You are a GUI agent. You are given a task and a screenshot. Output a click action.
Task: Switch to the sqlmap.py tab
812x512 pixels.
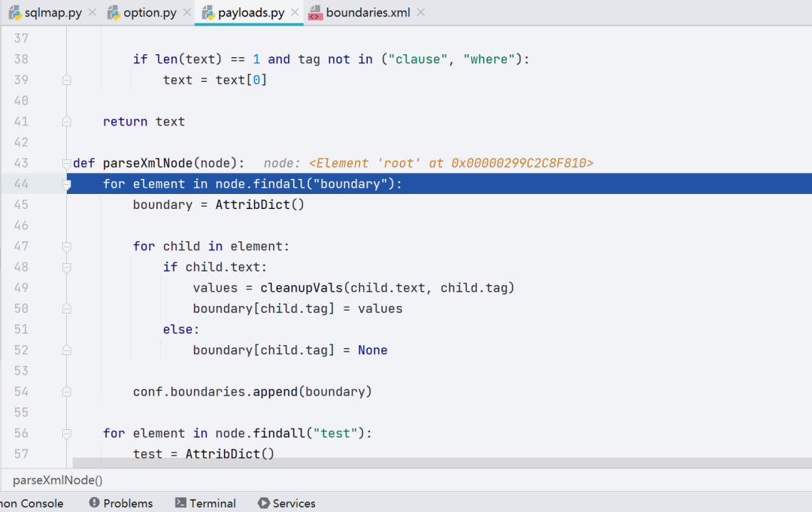point(53,13)
